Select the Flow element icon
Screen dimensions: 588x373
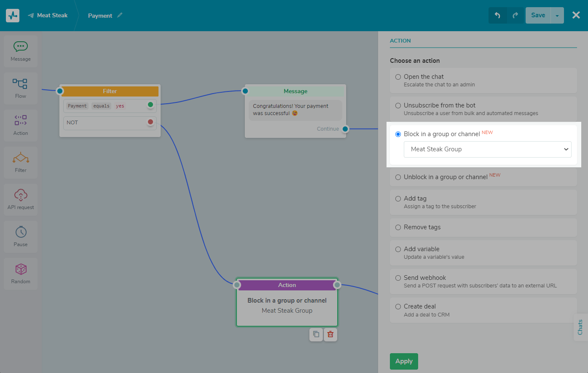(x=21, y=83)
